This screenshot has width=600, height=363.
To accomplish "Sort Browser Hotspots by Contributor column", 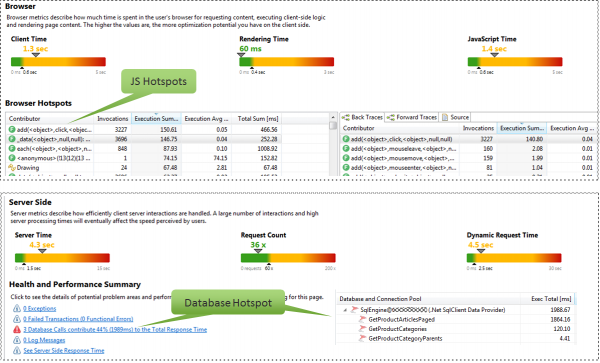I will tap(49, 119).
